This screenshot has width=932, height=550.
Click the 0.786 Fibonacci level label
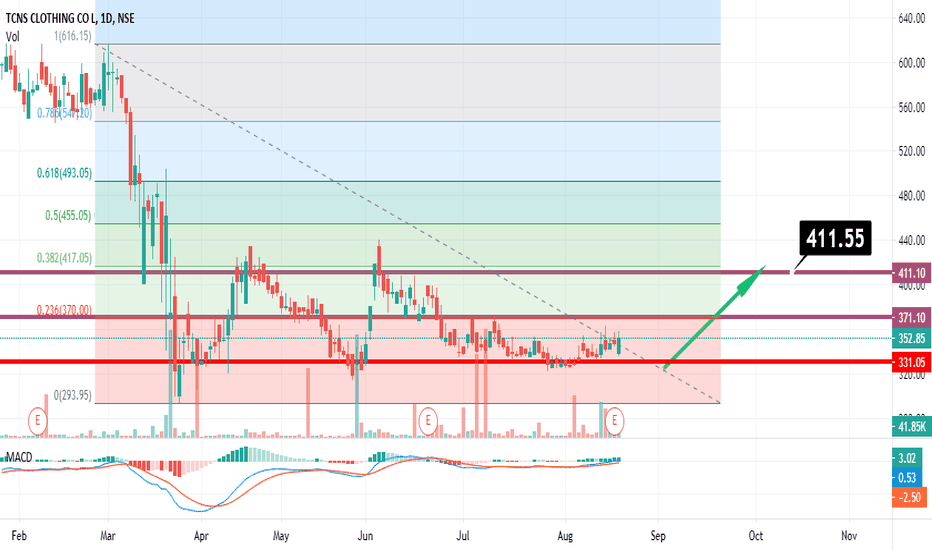pos(64,112)
